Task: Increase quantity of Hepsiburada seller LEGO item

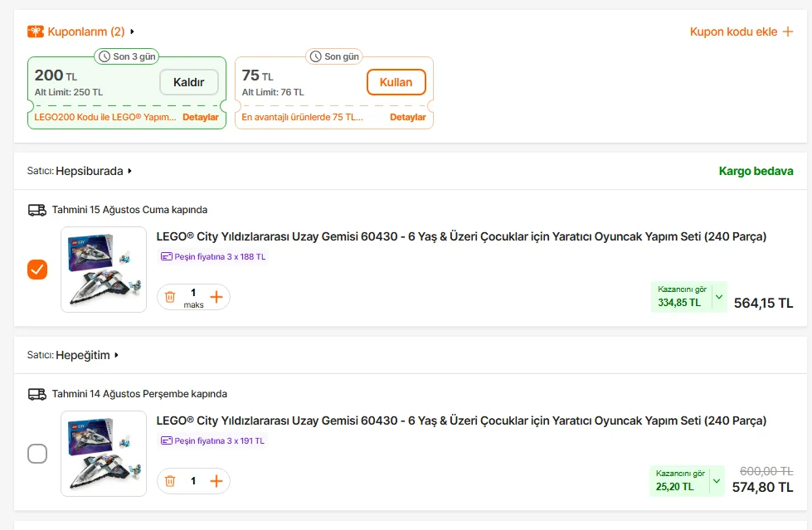Action: coord(216,297)
